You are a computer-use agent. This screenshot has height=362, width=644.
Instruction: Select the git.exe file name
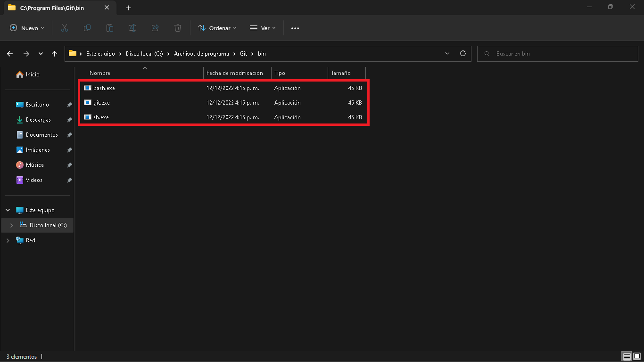pyautogui.click(x=101, y=103)
